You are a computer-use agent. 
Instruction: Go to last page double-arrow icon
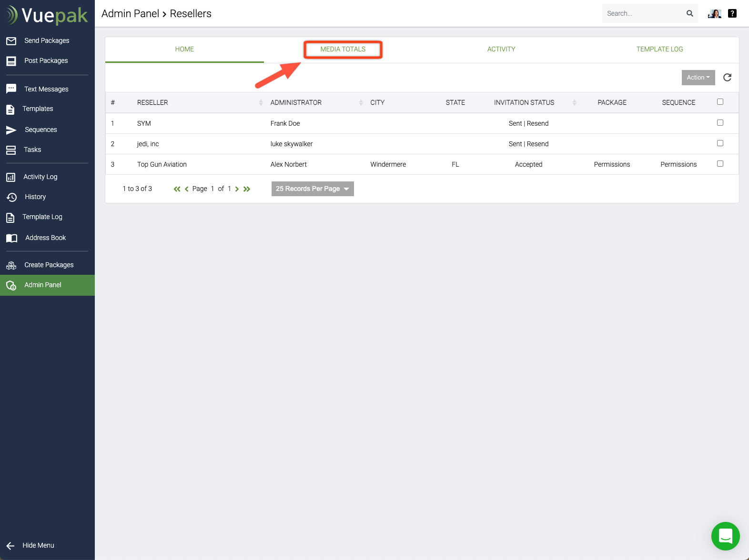(x=247, y=189)
